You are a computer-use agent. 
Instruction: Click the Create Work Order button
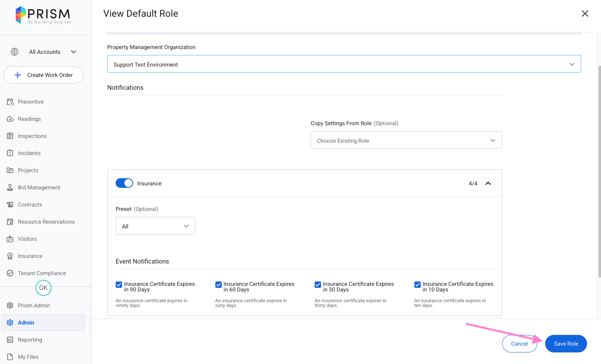tap(43, 75)
